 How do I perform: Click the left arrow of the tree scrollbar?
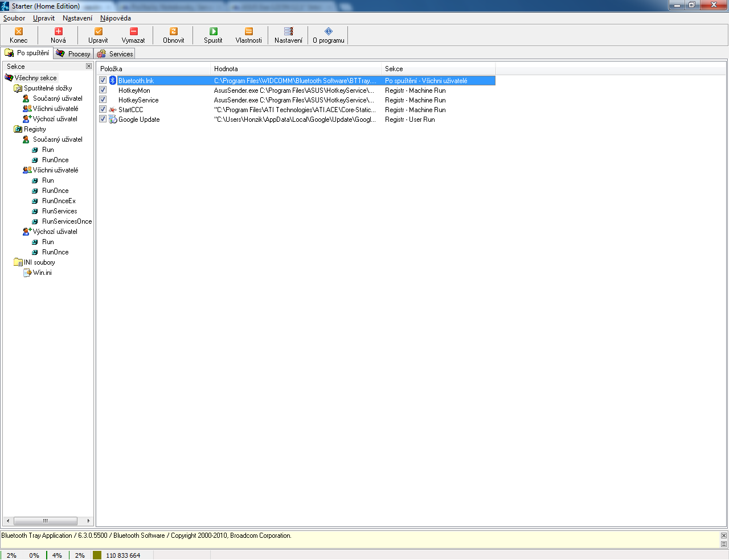(8, 521)
